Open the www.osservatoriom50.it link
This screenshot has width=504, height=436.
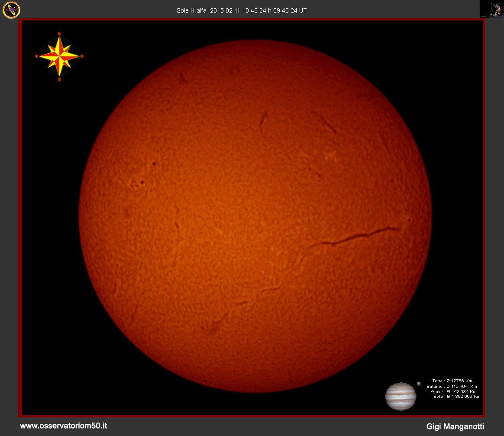[x=64, y=426]
